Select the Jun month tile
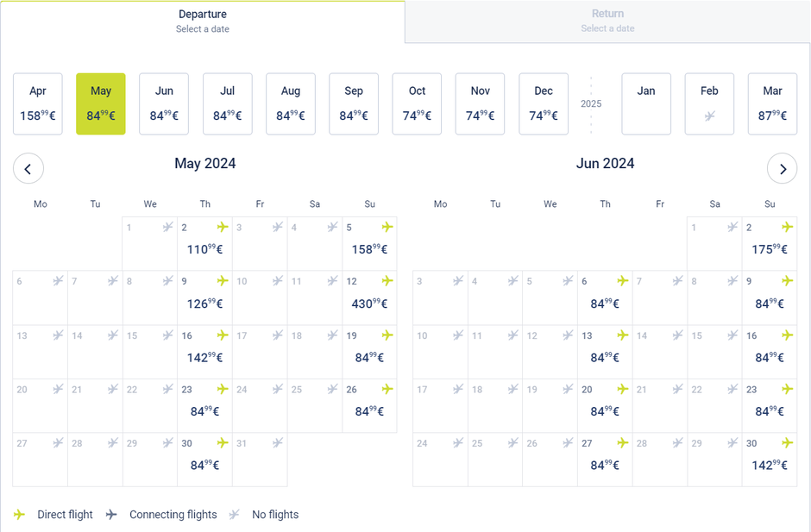 (164, 104)
